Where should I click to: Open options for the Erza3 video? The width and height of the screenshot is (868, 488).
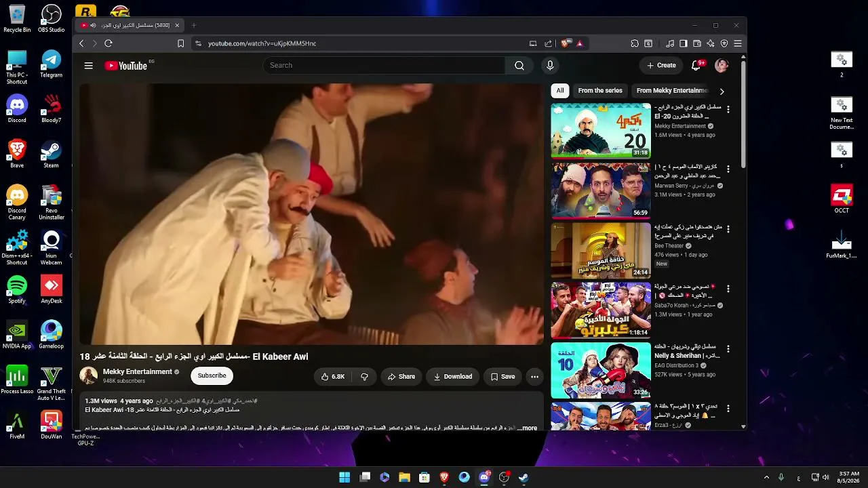click(728, 409)
